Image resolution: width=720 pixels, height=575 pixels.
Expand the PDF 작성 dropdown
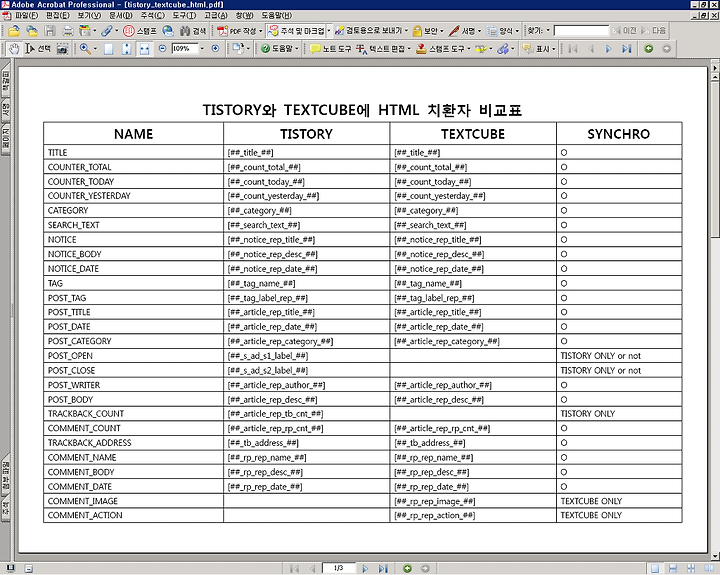pyautogui.click(x=260, y=31)
